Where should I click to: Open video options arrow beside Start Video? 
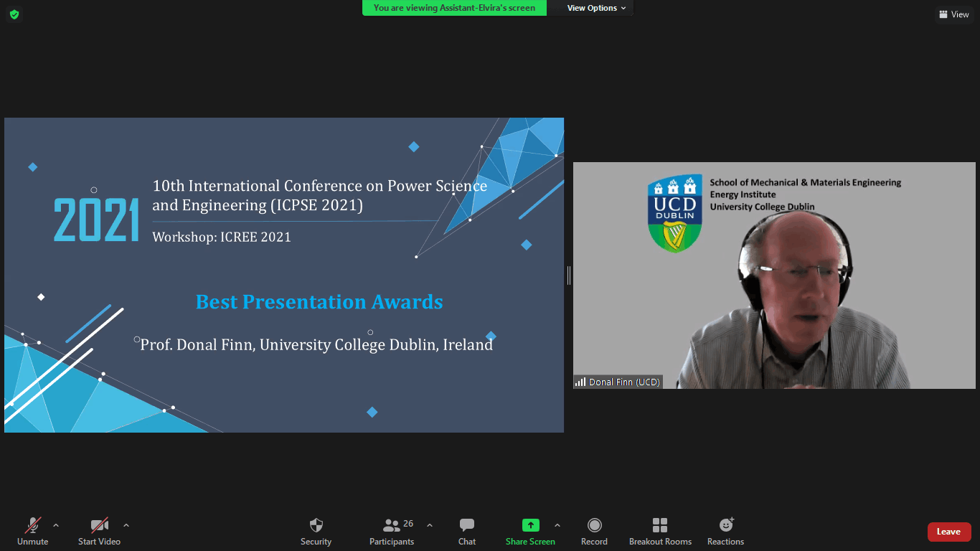pos(126,525)
